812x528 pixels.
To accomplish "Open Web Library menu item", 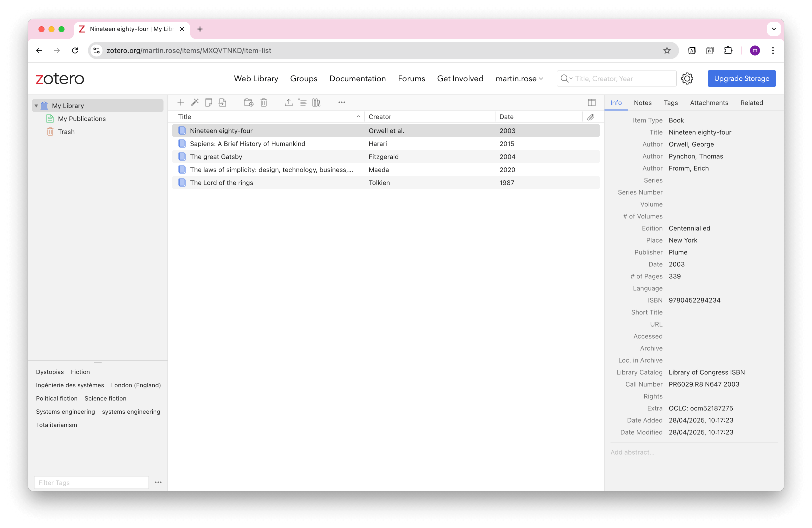I will (256, 78).
